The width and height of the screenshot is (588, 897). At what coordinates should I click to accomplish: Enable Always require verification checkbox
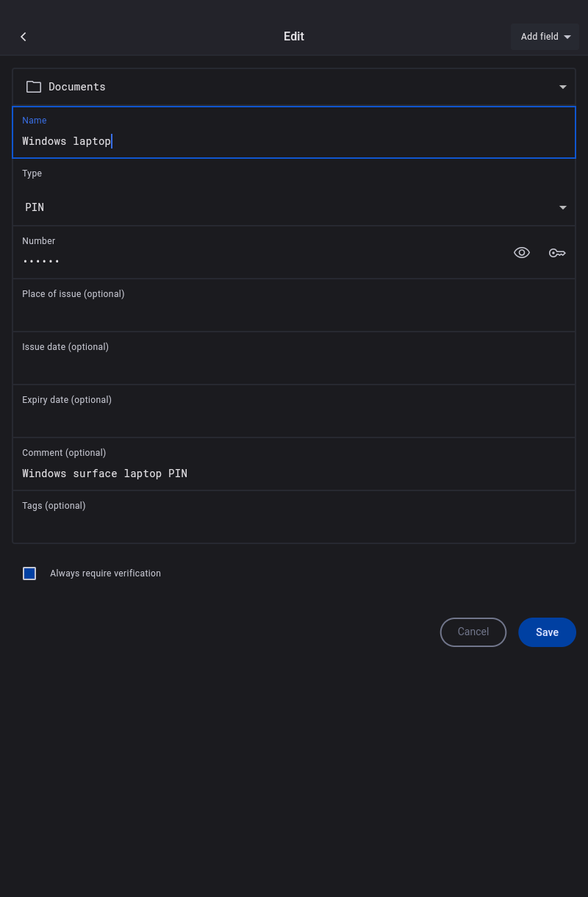click(29, 573)
